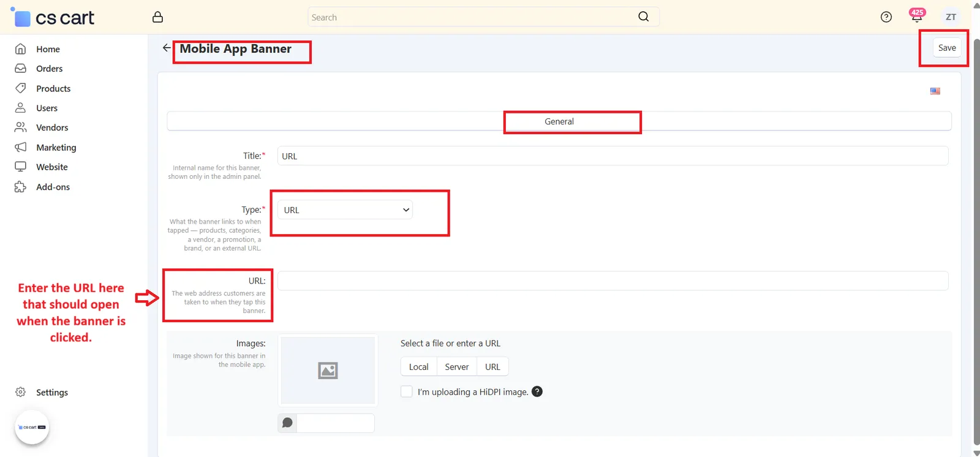
Task: Click the image placeholder thumbnail
Action: click(x=328, y=370)
